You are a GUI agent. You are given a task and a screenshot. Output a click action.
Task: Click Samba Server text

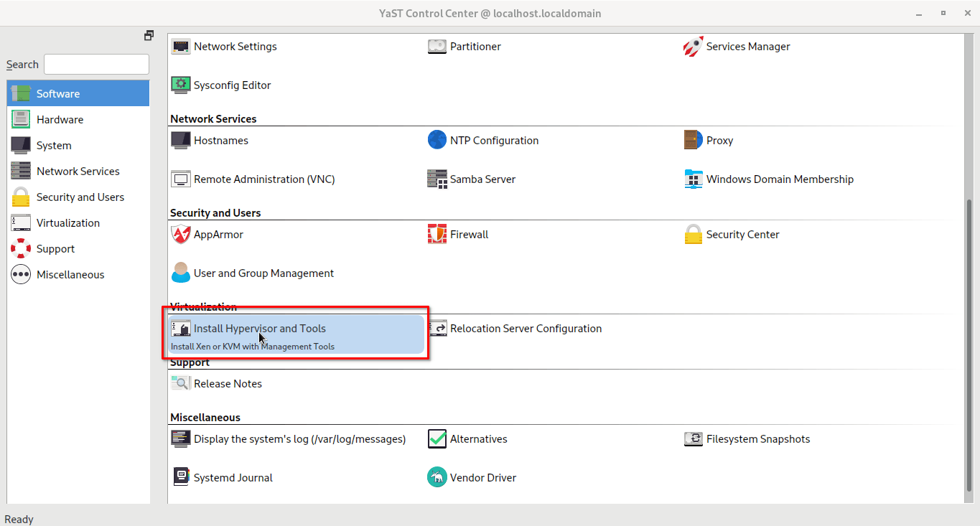(482, 179)
